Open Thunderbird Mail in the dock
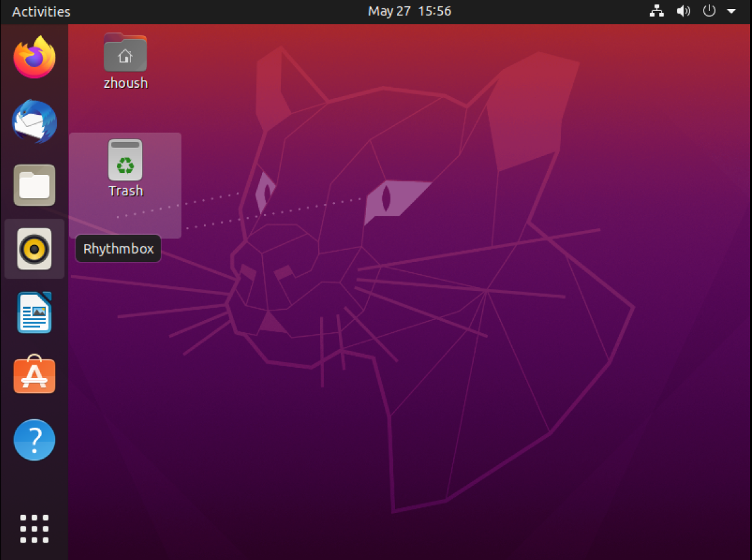The height and width of the screenshot is (560, 752). click(x=34, y=121)
